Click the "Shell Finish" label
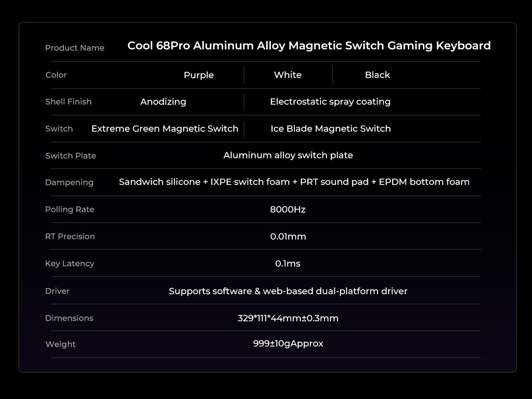 pos(68,102)
